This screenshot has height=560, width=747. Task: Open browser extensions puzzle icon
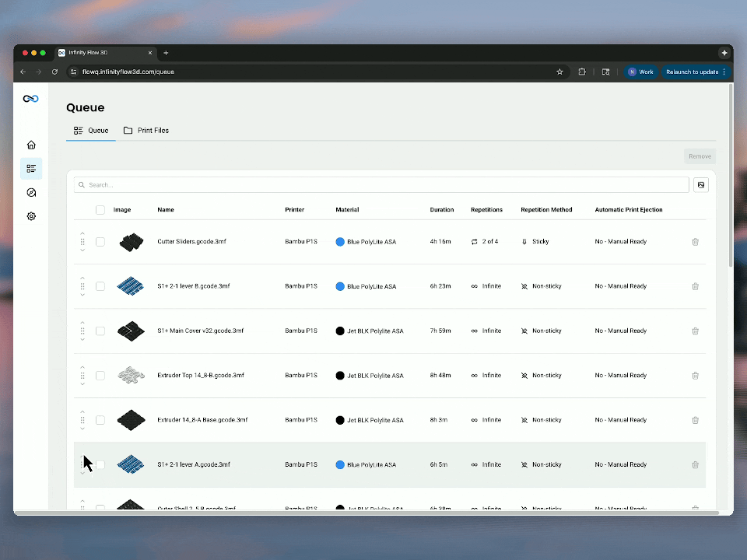coord(582,72)
